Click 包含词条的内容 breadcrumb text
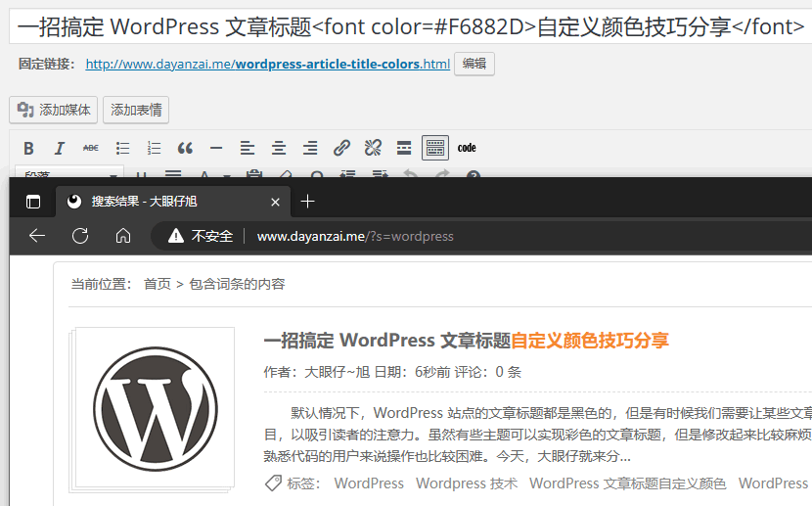 pos(237,284)
